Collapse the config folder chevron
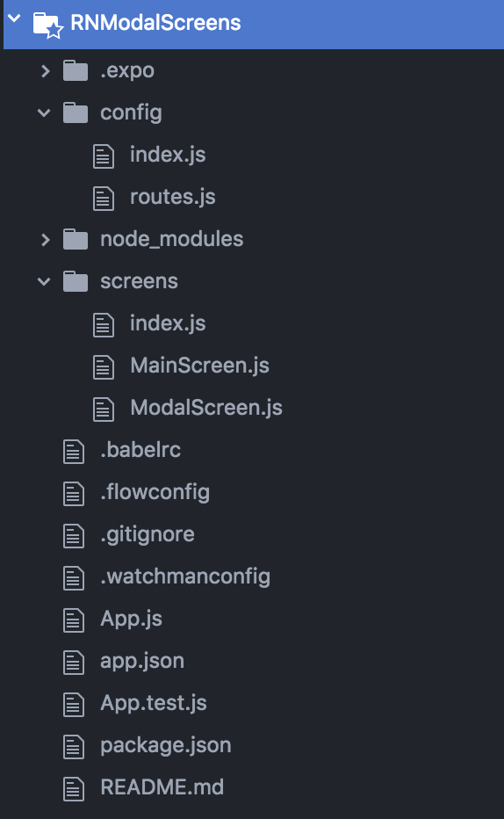504x819 pixels. pos(45,112)
